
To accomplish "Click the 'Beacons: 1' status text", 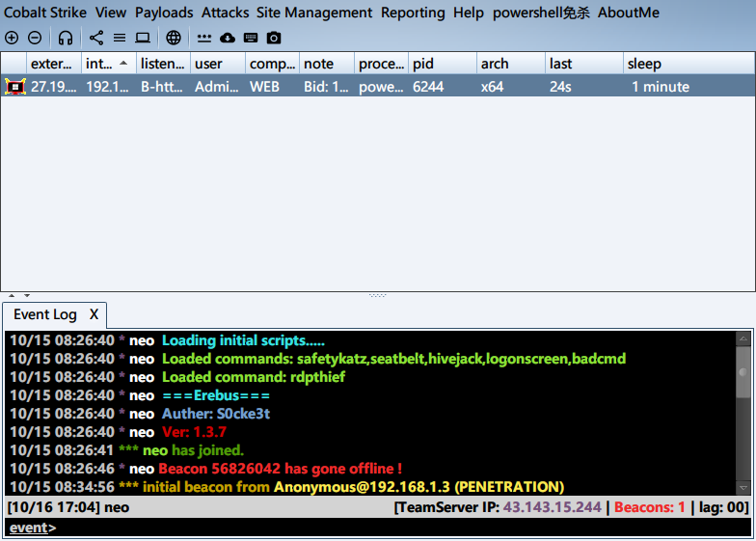I will 650,507.
